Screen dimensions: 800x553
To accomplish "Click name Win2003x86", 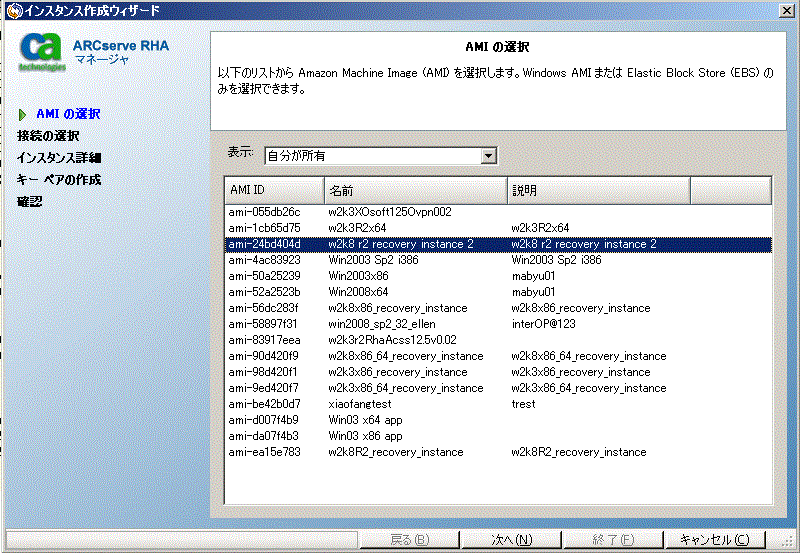I will pyautogui.click(x=358, y=276).
